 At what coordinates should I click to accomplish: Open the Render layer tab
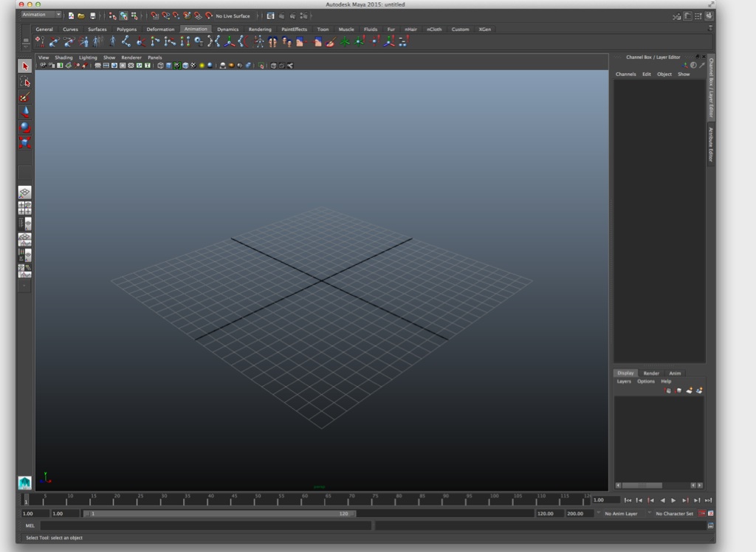(651, 373)
